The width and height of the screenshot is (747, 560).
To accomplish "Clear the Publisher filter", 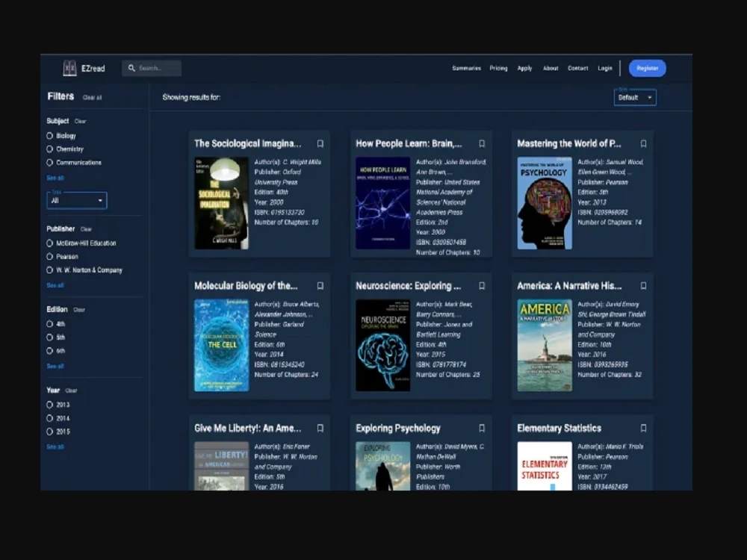I will tap(86, 229).
